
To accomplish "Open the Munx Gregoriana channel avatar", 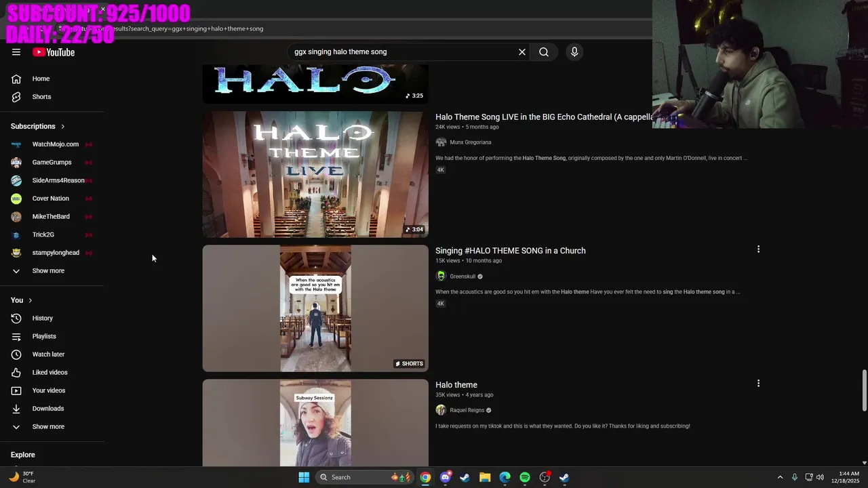I will click(441, 142).
